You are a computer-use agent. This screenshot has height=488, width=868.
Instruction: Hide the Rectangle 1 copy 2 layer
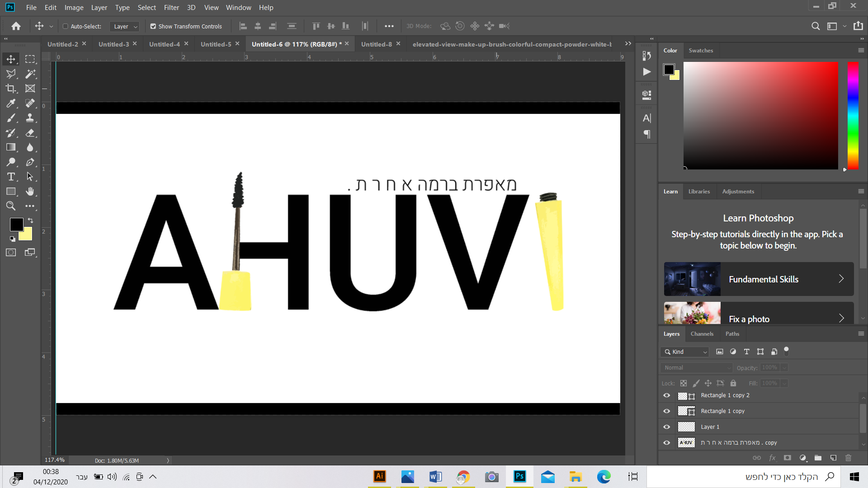(666, 395)
